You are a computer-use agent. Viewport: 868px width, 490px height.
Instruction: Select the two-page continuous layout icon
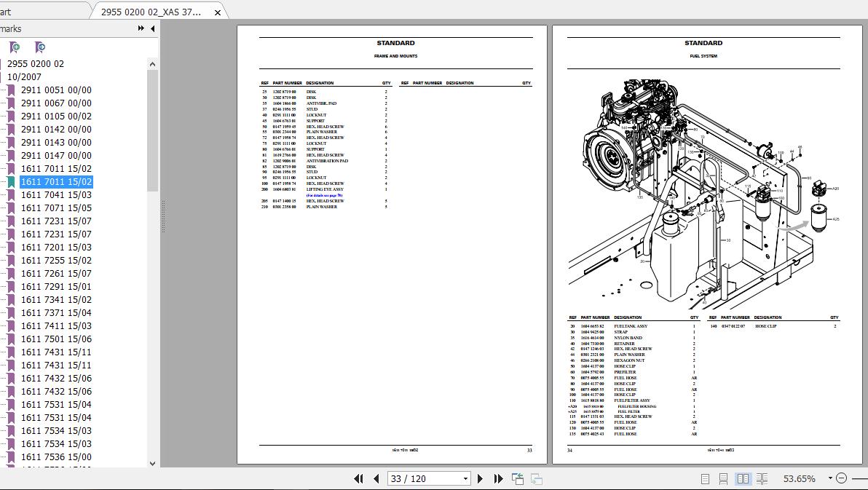coord(762,478)
